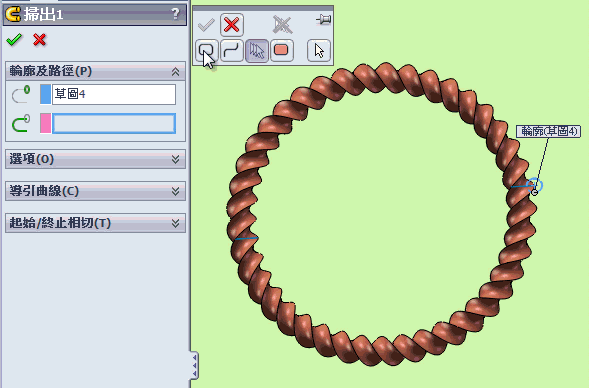Choose the open loop curve selection icon
This screenshot has width=589, height=388.
tap(231, 50)
